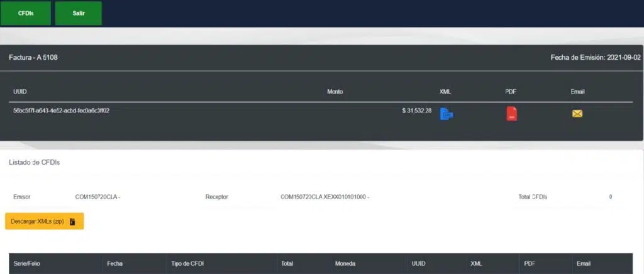Open the red PDF document icon

[512, 114]
